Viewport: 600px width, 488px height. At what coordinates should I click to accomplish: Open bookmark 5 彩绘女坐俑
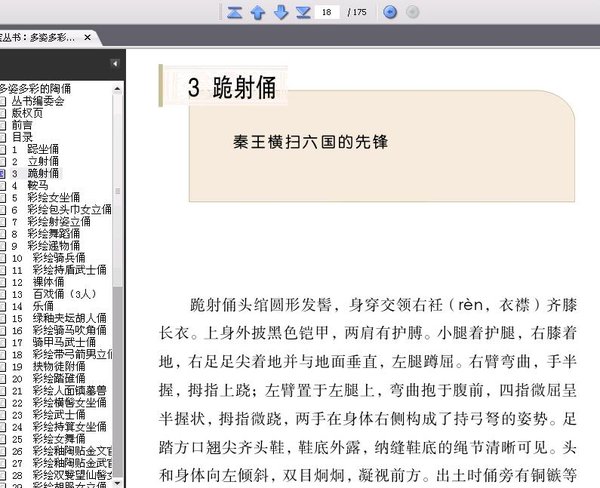coord(46,197)
